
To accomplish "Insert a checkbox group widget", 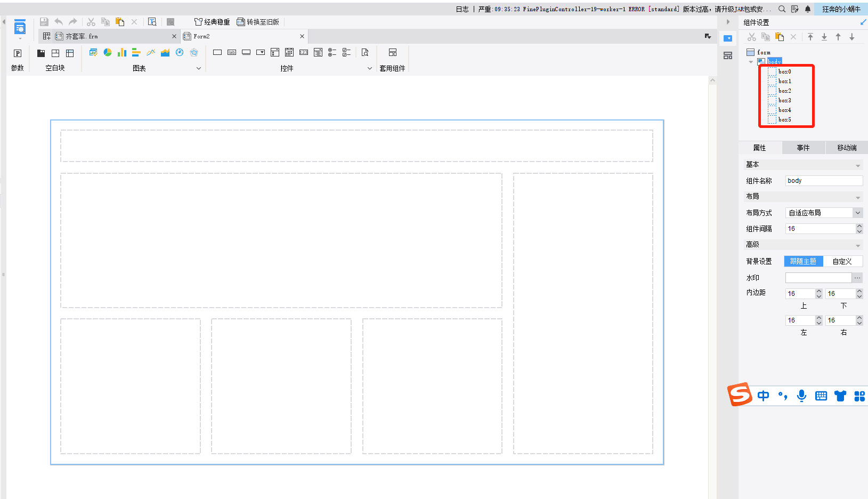I will 346,52.
